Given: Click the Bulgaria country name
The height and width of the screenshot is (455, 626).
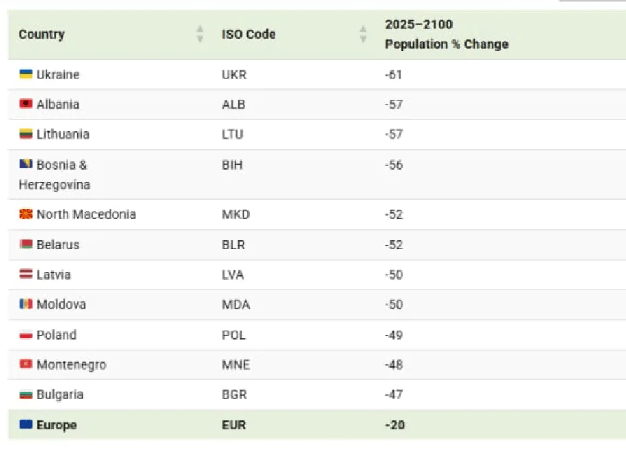Looking at the screenshot, I should point(60,394).
